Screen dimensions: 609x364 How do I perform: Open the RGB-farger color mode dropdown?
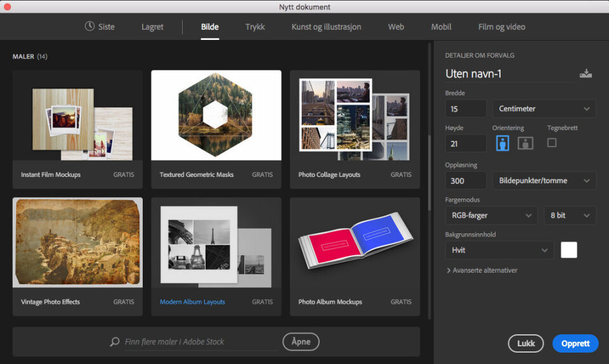point(491,216)
